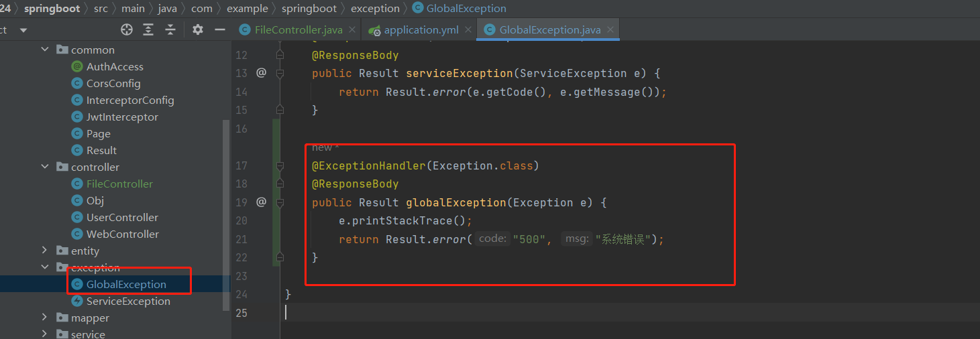
Task: Expand the service folder
Action: tap(45, 334)
